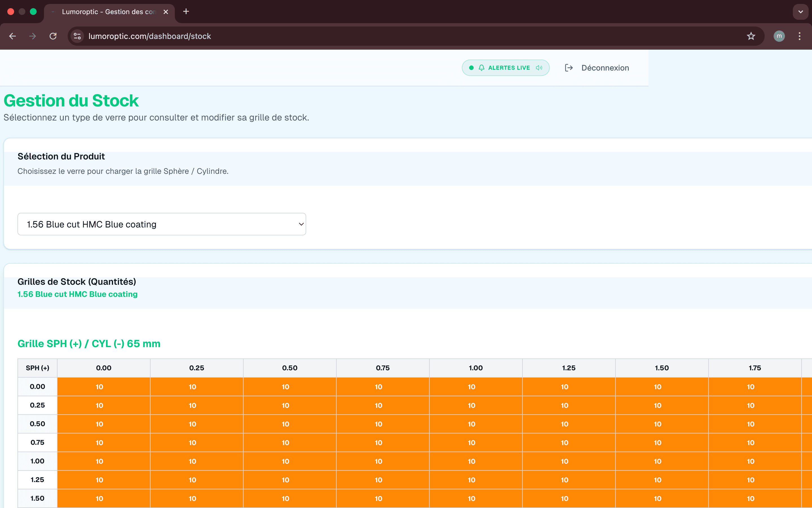Viewport: 812px width, 508px height.
Task: Edit stock cell SPH 0.00, CYL 0.00
Action: (104, 387)
